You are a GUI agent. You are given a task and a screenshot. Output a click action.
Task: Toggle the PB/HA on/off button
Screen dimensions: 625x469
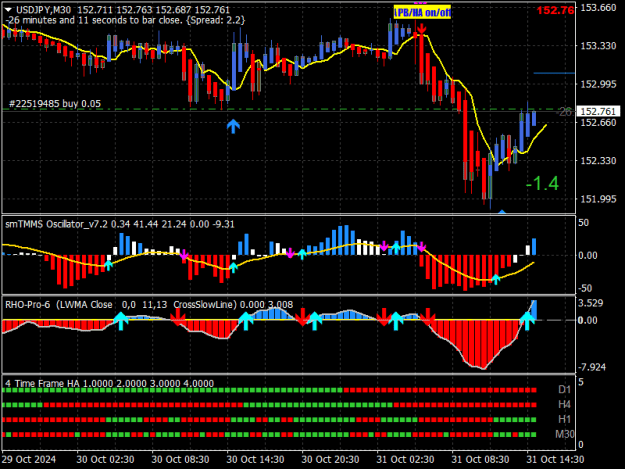coord(422,12)
